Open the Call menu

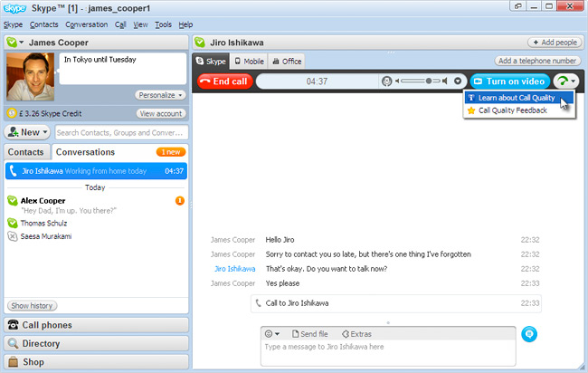point(120,24)
